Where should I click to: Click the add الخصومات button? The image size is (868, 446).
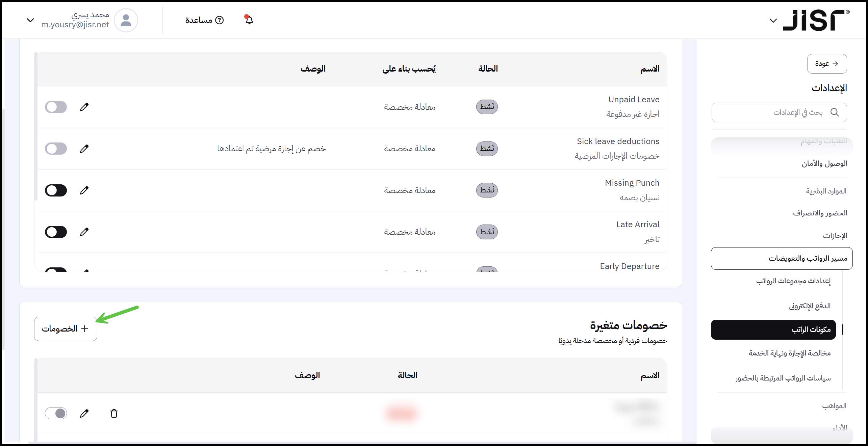click(x=66, y=329)
